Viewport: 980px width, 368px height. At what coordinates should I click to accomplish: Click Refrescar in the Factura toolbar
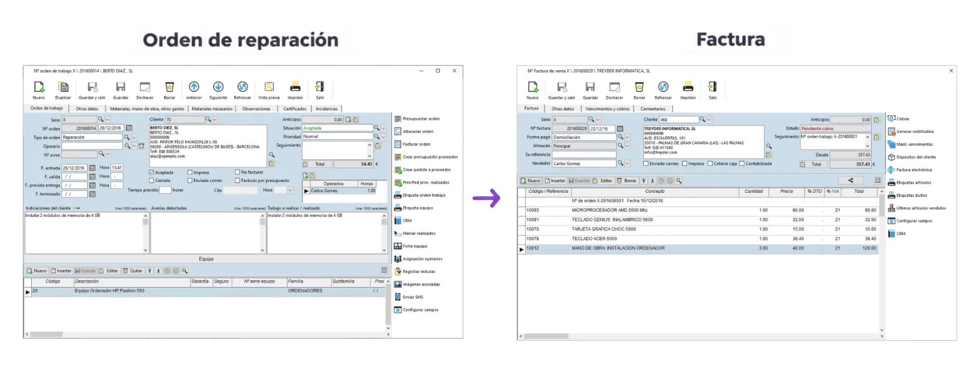point(663,90)
